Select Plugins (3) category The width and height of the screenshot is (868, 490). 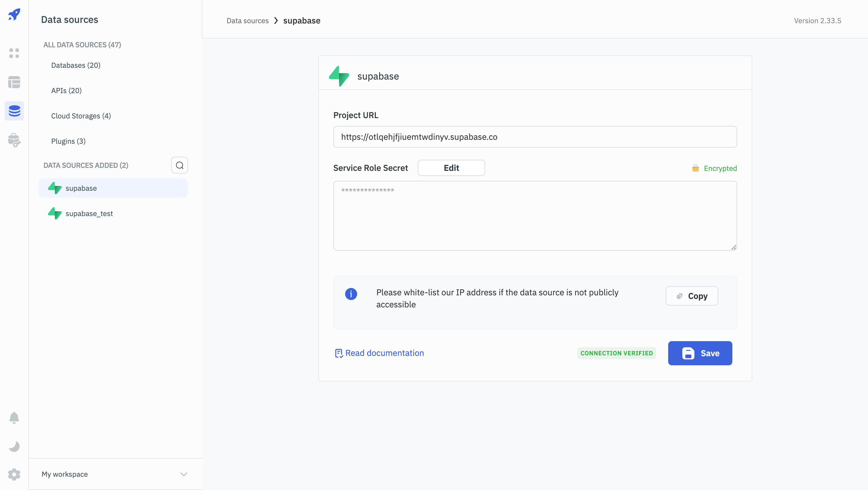68,141
